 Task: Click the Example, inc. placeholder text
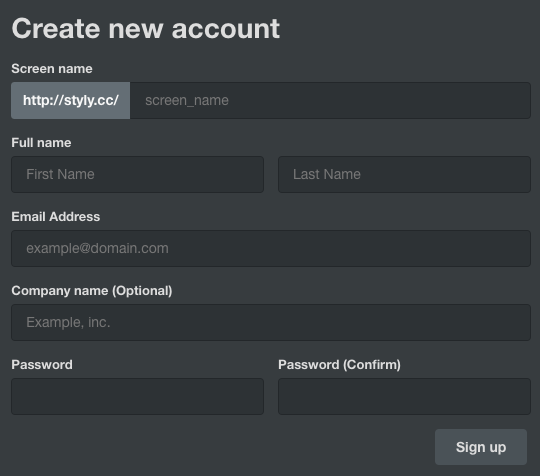[68, 322]
